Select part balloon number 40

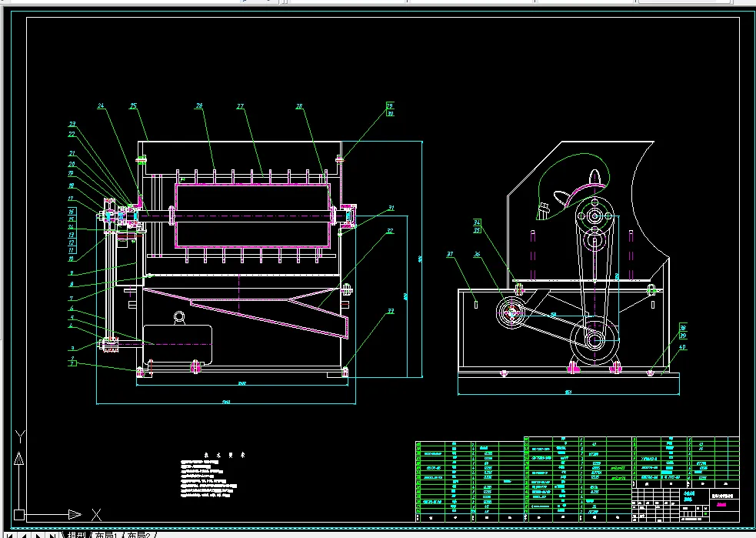coord(682,347)
